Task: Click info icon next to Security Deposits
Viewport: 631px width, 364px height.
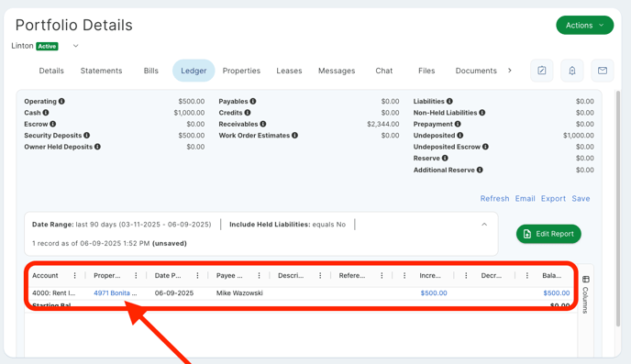Action: coord(86,136)
